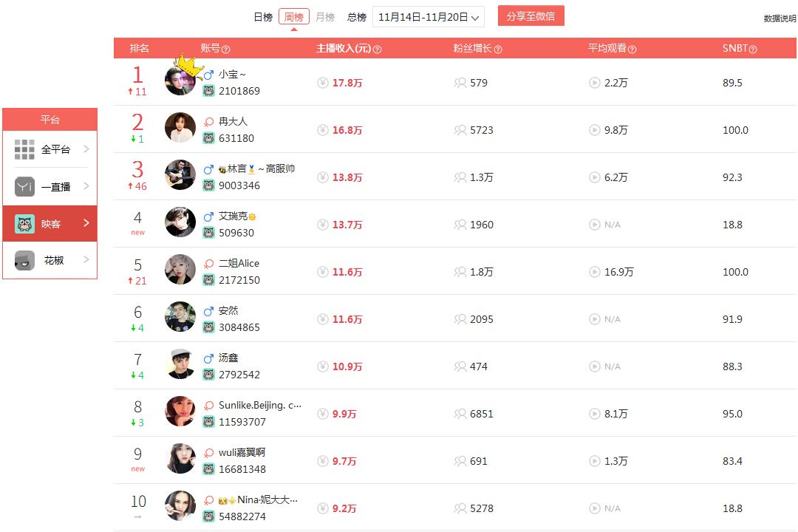
Task: Click the question mark icon beside SNBT
Action: point(753,50)
